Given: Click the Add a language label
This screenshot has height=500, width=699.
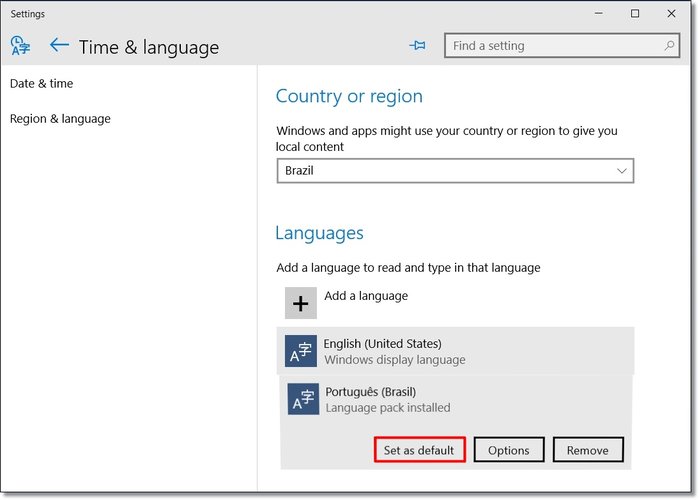Looking at the screenshot, I should point(366,296).
